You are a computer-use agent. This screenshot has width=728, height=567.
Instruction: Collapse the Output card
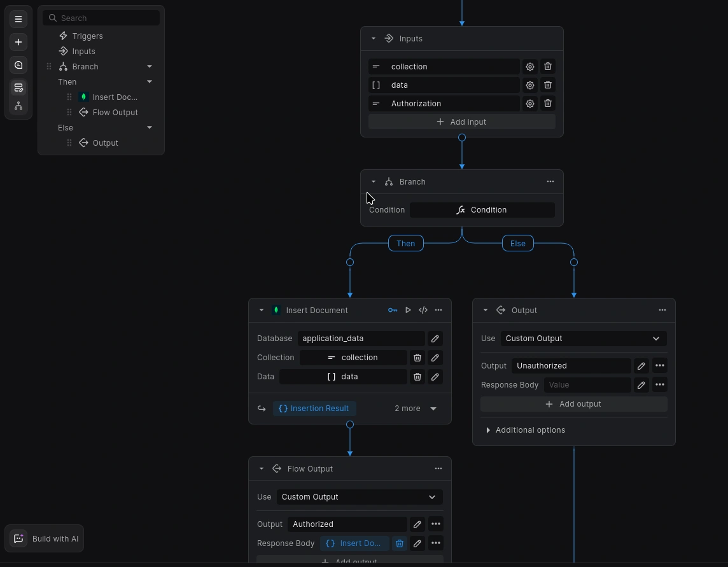(485, 310)
